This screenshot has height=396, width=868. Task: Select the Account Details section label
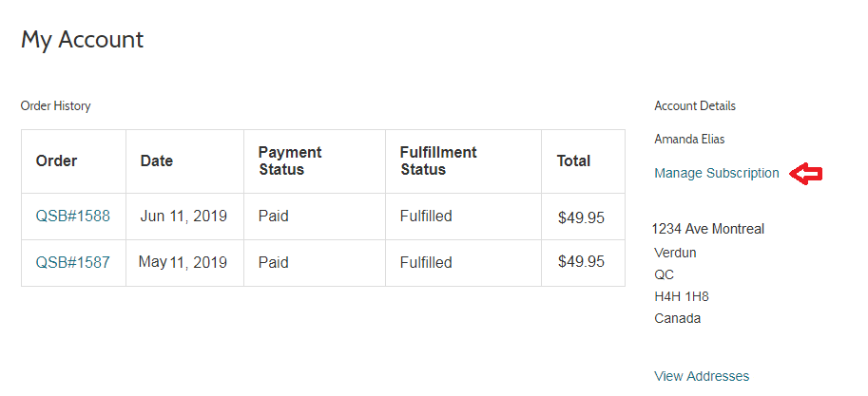695,105
